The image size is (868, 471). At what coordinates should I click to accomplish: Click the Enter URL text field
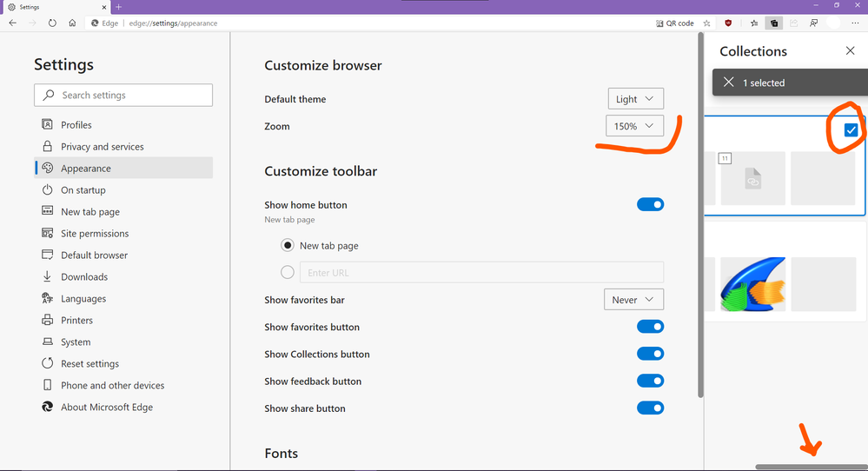[481, 272]
